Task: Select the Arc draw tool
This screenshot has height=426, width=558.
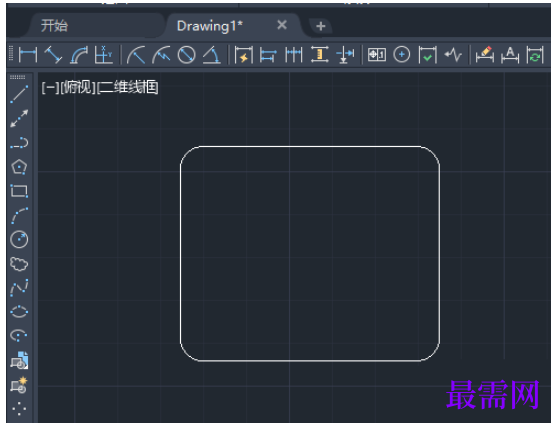Action: point(19,216)
